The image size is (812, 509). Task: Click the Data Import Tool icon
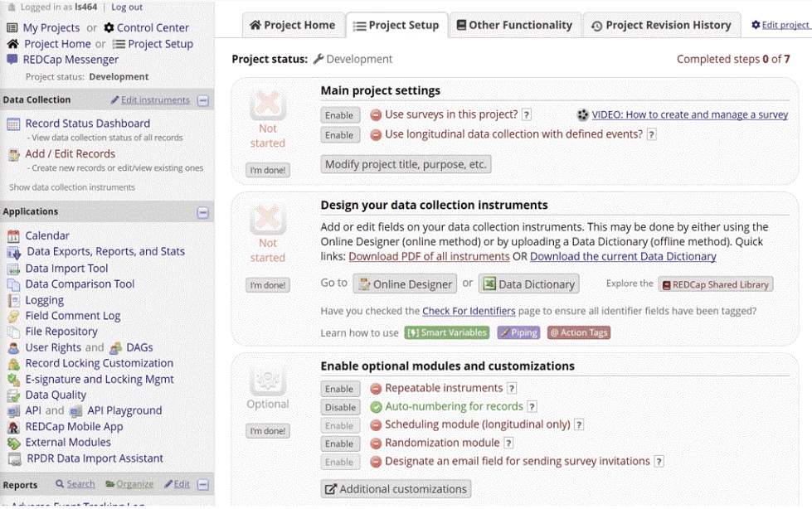(x=13, y=269)
